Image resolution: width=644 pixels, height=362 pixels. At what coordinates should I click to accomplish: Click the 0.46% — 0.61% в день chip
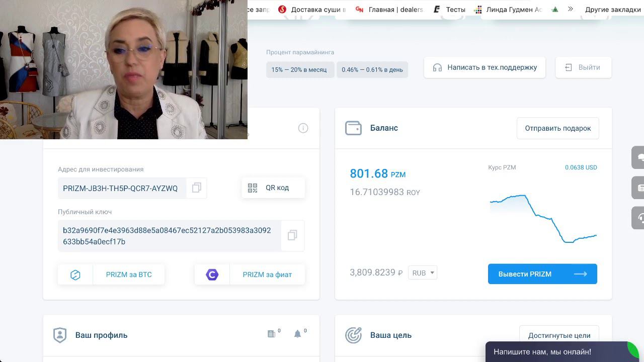coord(372,69)
